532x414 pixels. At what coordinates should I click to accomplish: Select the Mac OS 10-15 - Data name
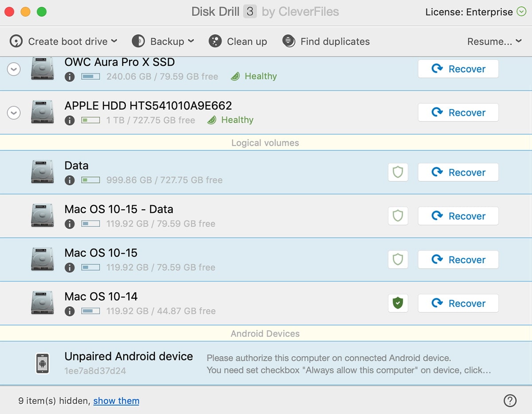(x=119, y=209)
